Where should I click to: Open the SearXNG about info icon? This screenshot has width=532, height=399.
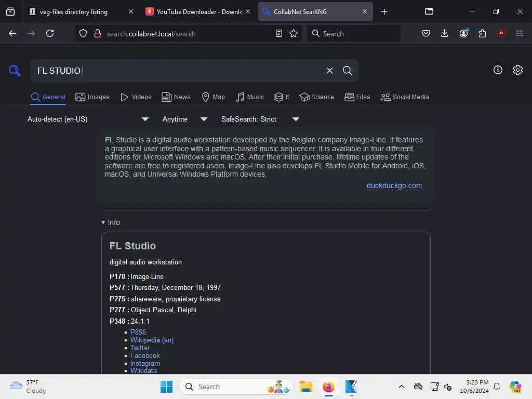point(498,70)
